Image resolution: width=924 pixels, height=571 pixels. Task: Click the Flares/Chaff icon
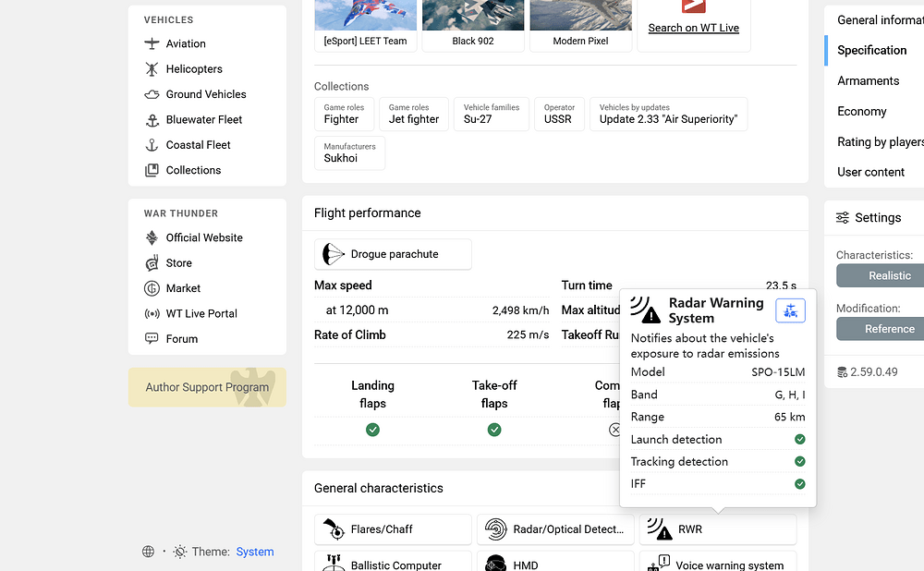[x=334, y=529]
